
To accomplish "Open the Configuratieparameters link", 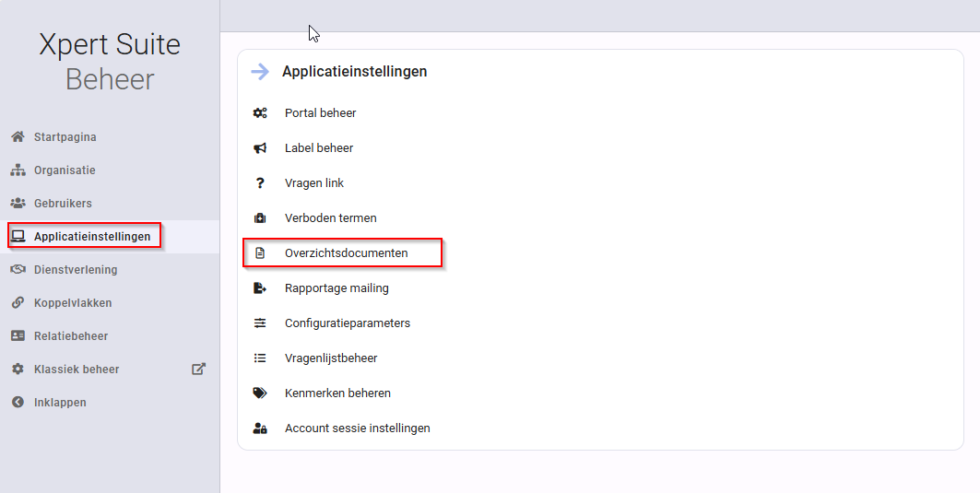I will 348,323.
